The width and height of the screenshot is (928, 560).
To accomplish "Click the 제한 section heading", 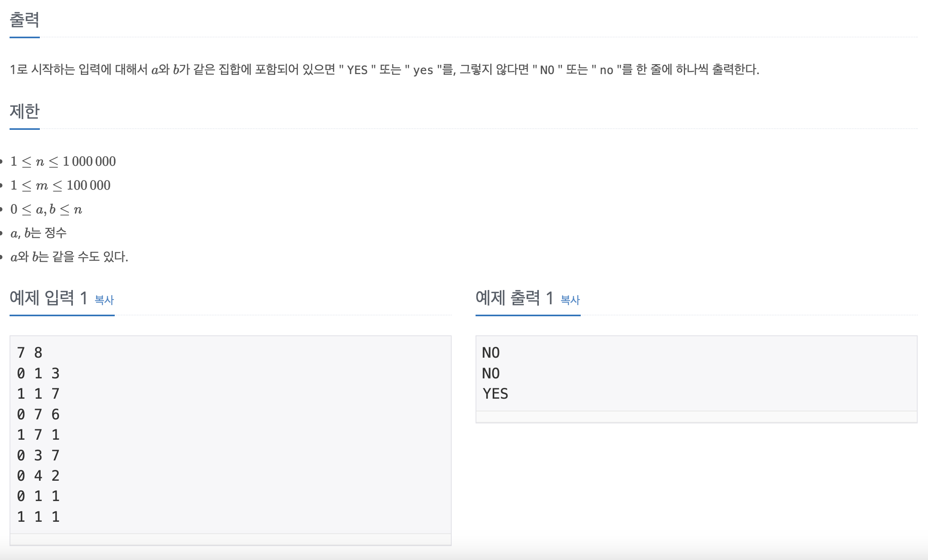I will [25, 111].
